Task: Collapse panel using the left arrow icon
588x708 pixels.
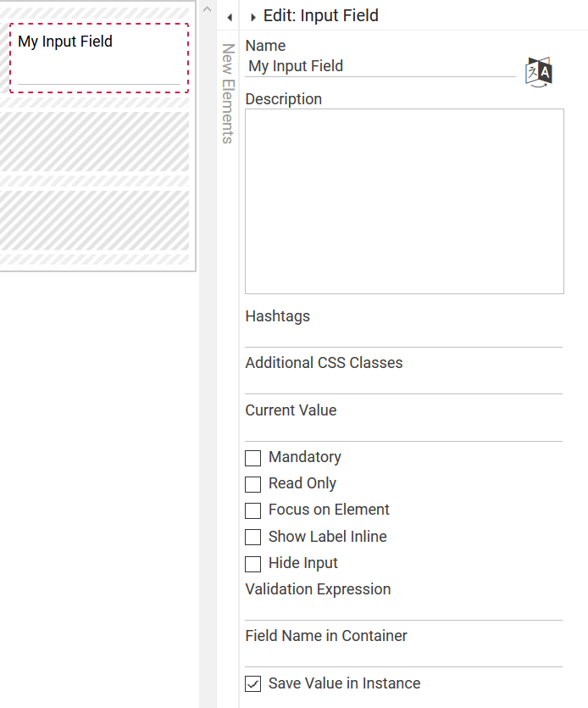Action: coord(229,17)
